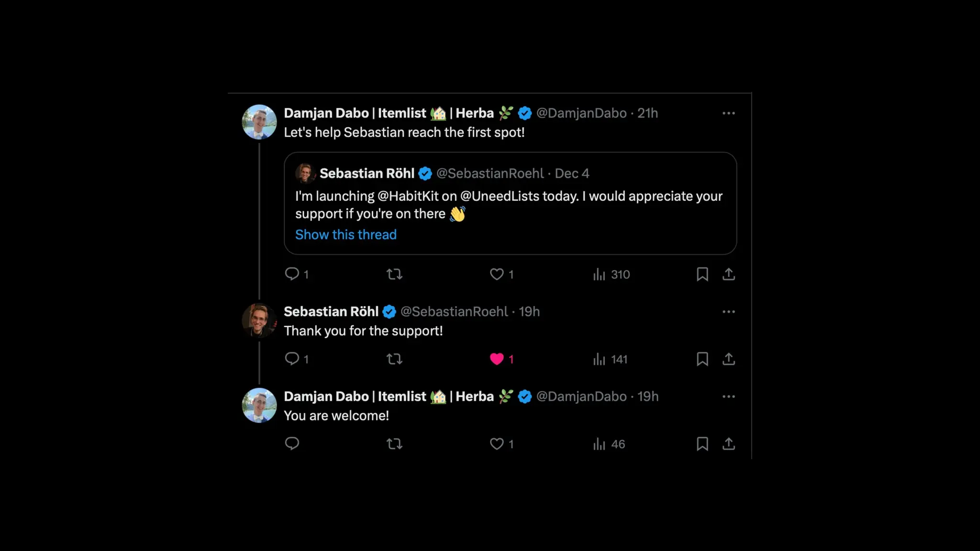Open Damjan Dabo's avatar on the top tweet
This screenshot has width=980, height=551.
(x=259, y=122)
